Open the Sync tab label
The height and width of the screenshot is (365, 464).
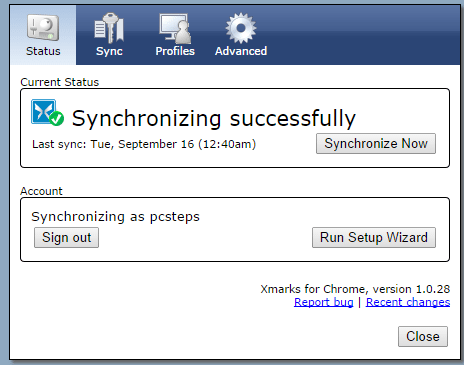pos(109,51)
